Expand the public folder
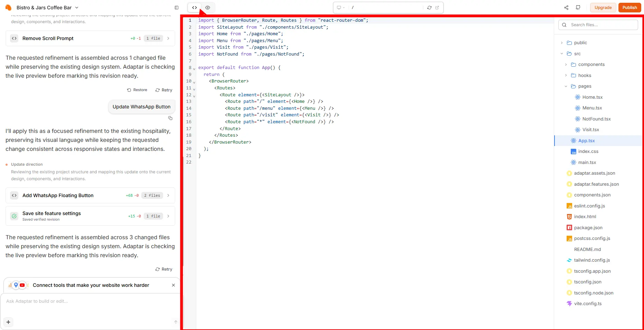Viewport: 644px width, 330px height. click(x=598, y=43)
